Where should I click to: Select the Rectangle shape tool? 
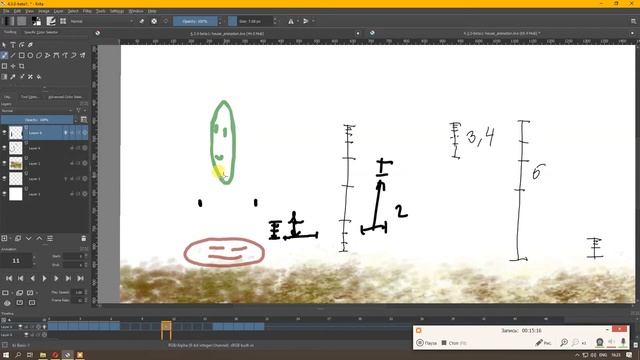point(21,55)
